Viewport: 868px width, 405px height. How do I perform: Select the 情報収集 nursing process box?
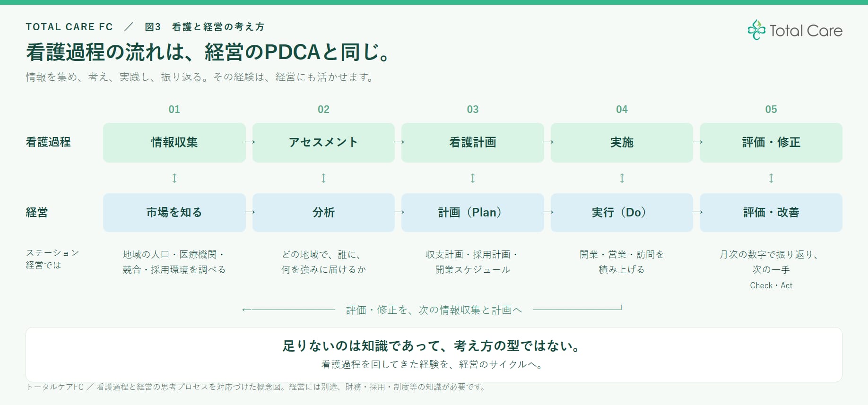[174, 143]
